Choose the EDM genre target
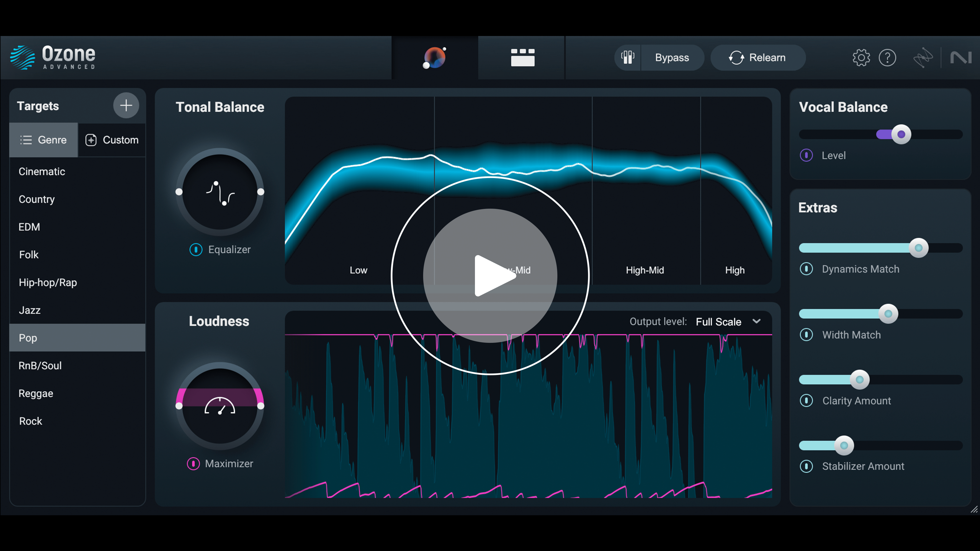The height and width of the screenshot is (551, 980). pos(77,227)
